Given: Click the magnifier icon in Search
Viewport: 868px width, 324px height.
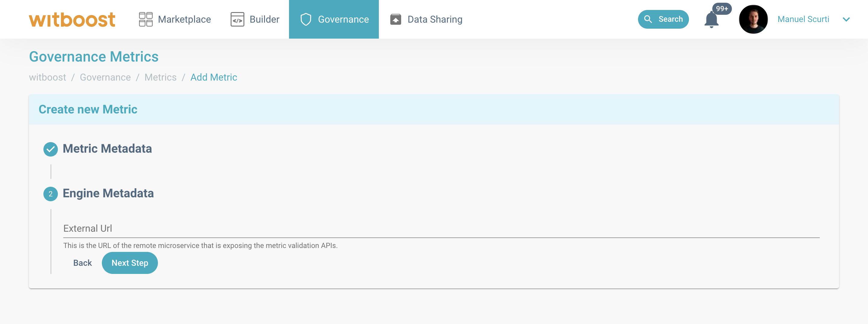Looking at the screenshot, I should point(649,19).
